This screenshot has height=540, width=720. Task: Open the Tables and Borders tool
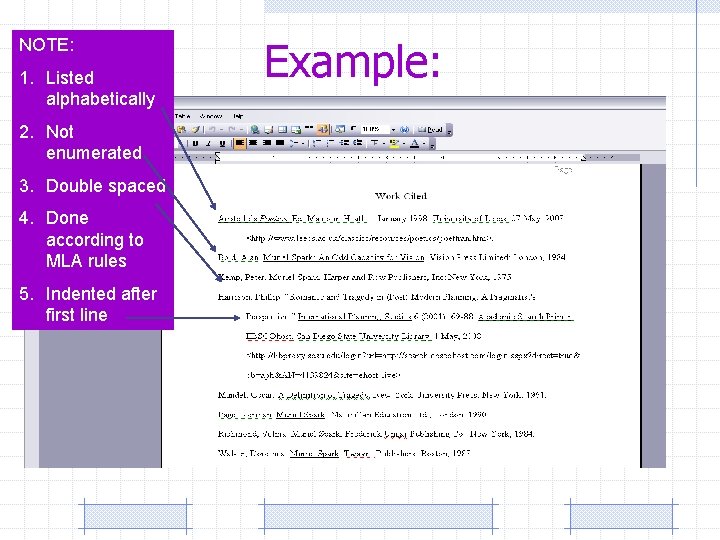coord(269,130)
